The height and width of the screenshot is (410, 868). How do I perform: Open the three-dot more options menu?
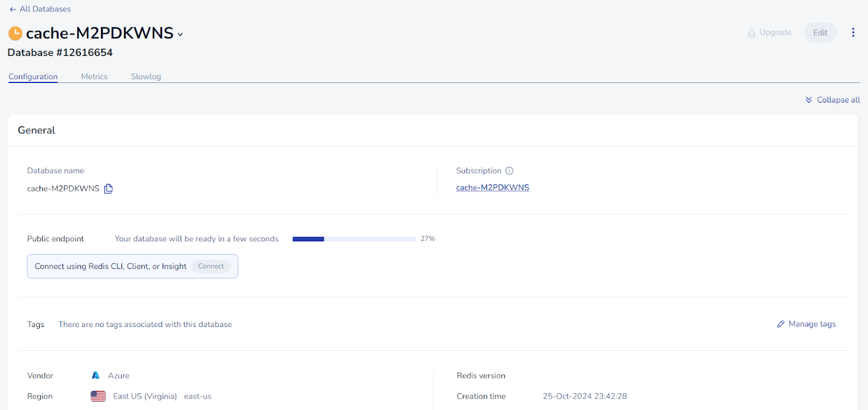pos(853,33)
